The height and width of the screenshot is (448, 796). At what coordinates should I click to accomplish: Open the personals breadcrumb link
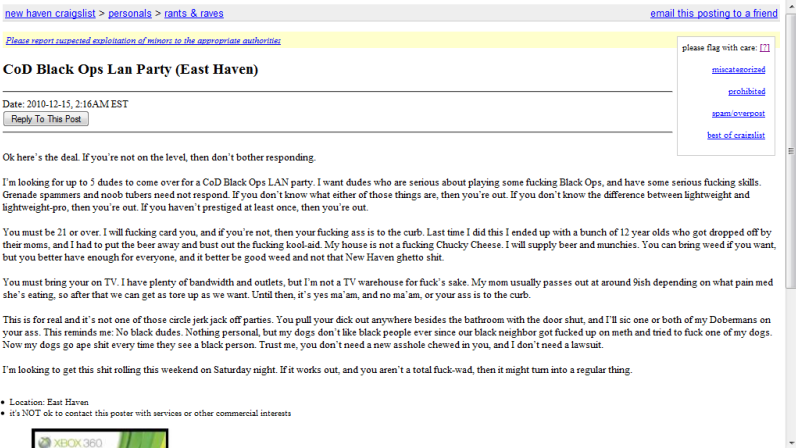click(133, 13)
